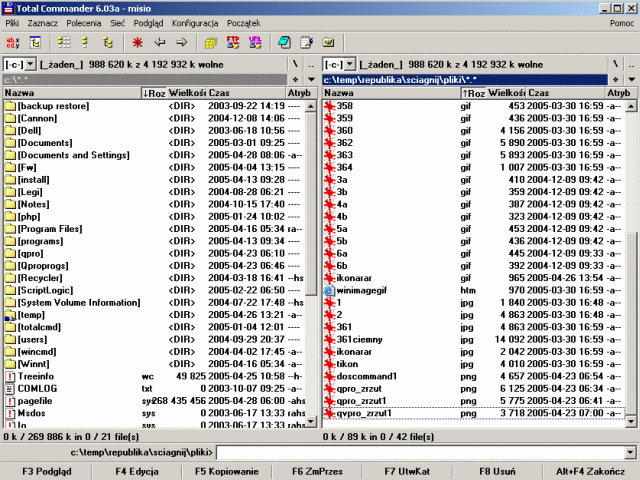Click right panel scrollbar up arrow
The height and width of the screenshot is (480, 640).
click(631, 107)
